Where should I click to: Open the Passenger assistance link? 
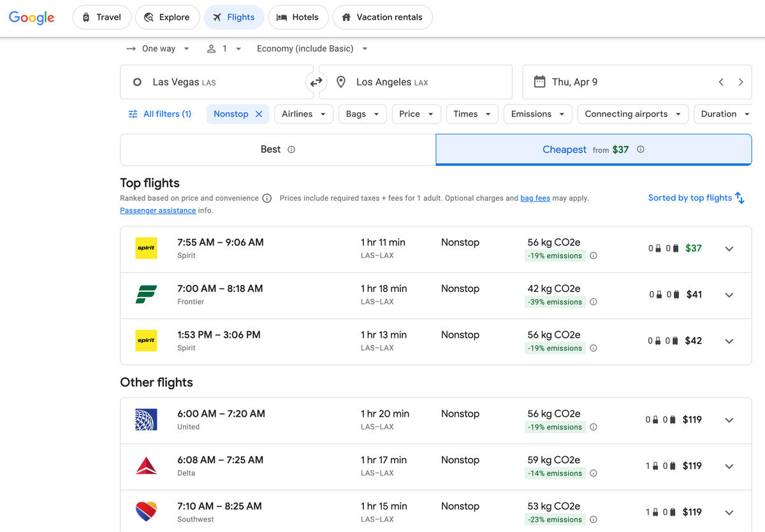click(x=157, y=210)
